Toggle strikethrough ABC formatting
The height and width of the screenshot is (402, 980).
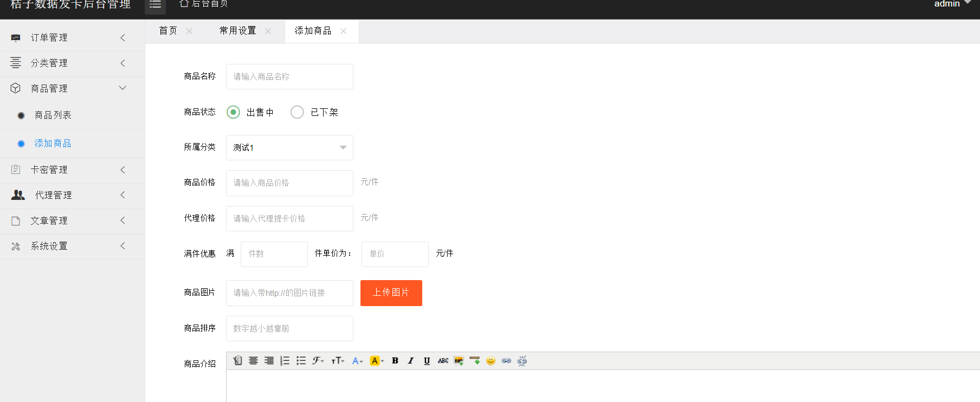[443, 361]
